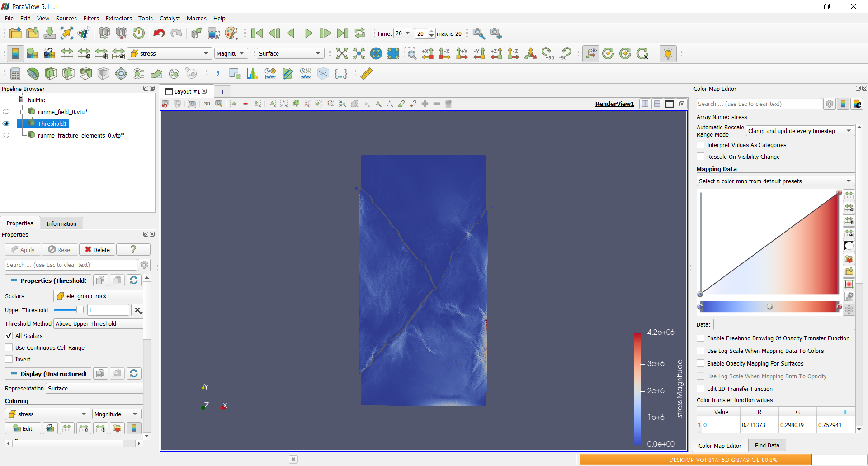Click the Calculator filter icon
Image resolution: width=868 pixels, height=466 pixels.
coord(15,74)
